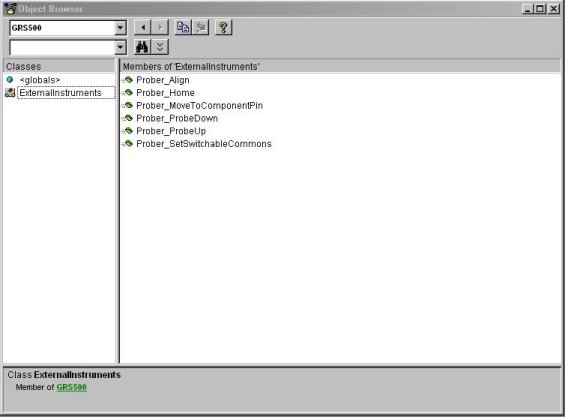Open Help with the question mark icon
565x417 pixels.
[223, 27]
